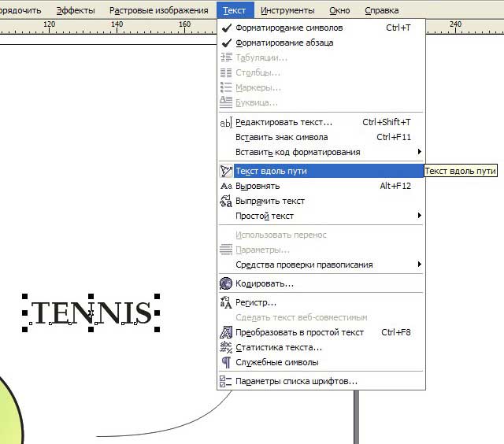The width and height of the screenshot is (504, 444).
Task: Click the Change case icon
Action: click(x=226, y=302)
